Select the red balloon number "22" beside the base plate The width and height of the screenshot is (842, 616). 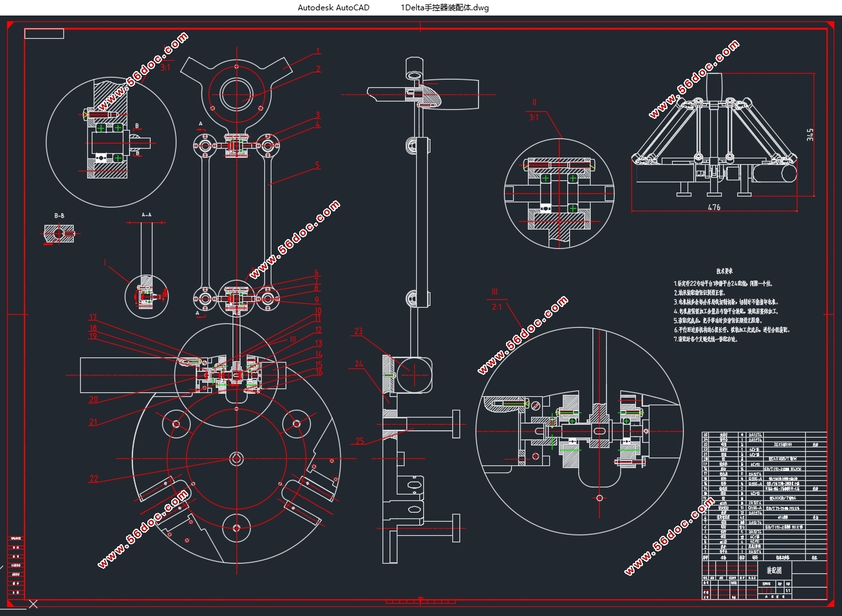94,478
